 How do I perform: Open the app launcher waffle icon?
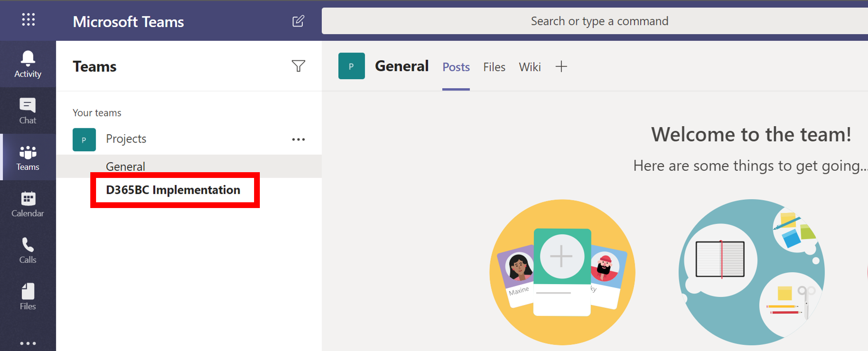pyautogui.click(x=28, y=20)
